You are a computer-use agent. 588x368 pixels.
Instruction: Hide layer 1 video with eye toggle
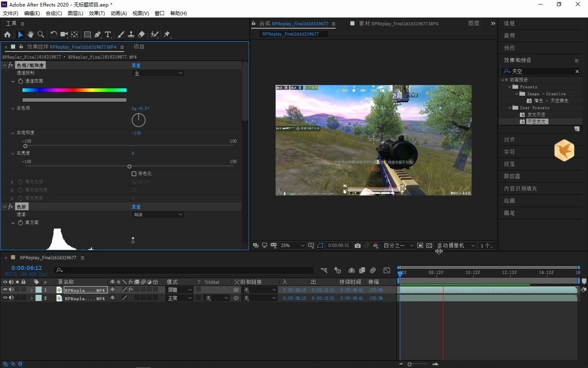[5, 290]
